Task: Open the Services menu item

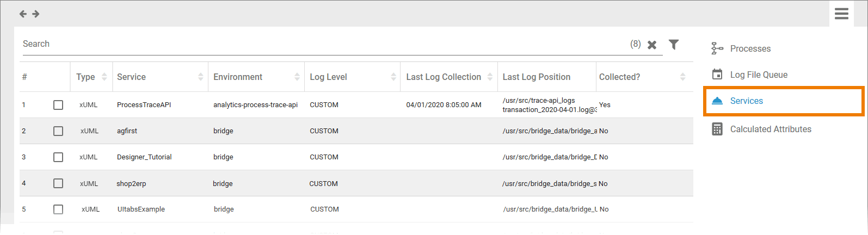Action: coord(746,101)
